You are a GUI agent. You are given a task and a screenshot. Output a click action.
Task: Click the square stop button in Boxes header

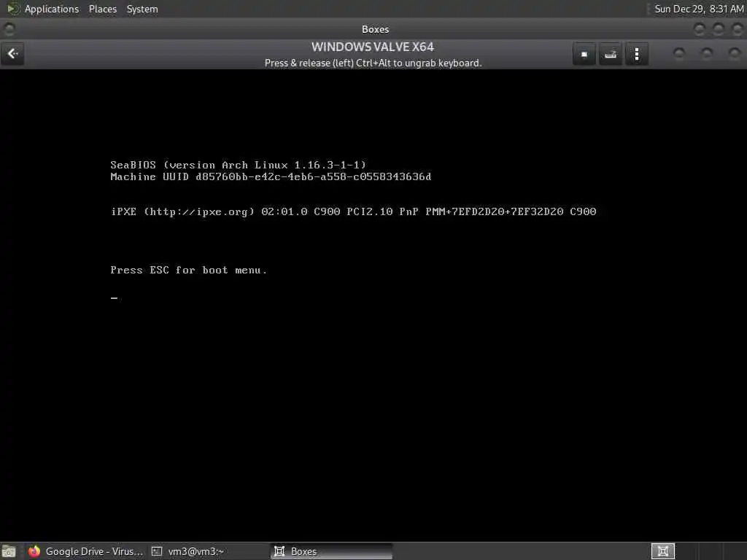click(x=584, y=54)
